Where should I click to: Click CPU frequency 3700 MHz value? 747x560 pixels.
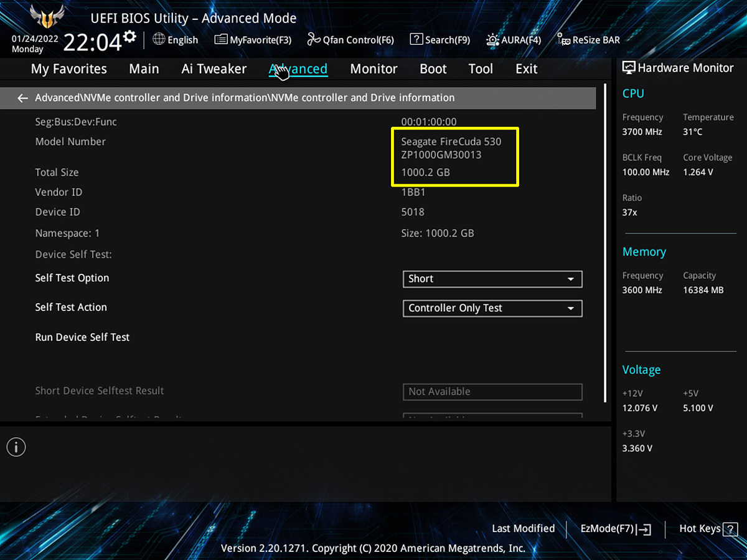click(642, 132)
